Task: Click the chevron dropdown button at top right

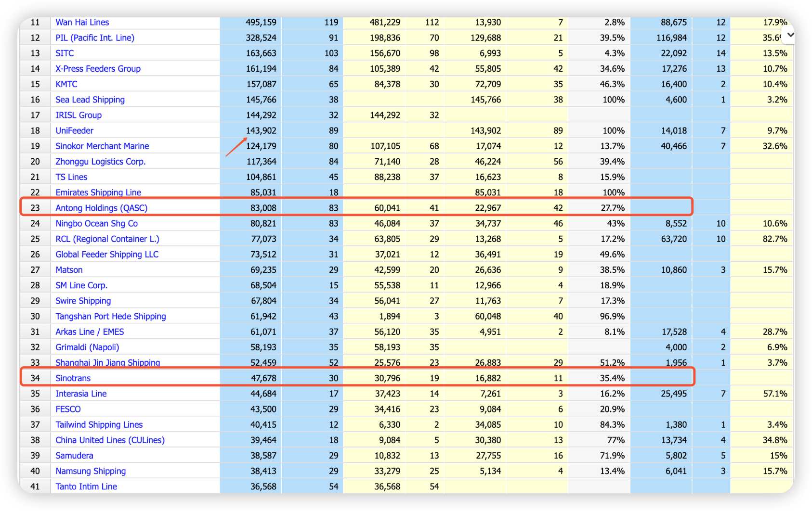Action: pos(790,35)
